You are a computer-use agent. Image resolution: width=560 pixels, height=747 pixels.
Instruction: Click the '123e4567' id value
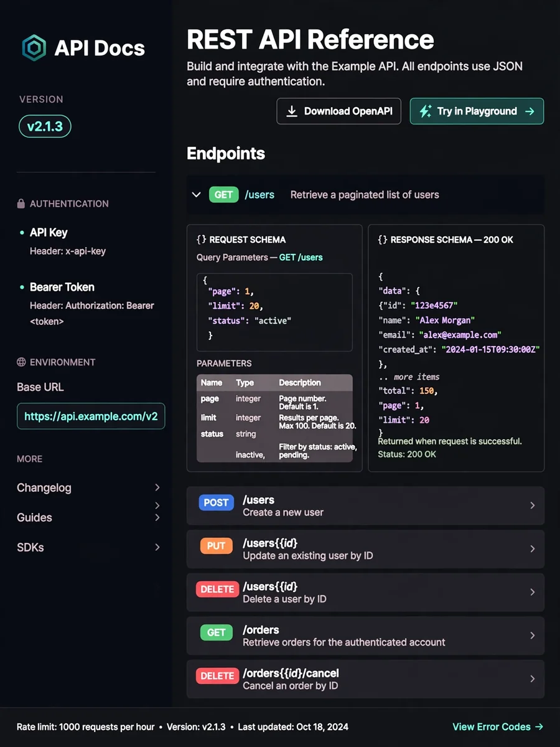pos(433,306)
